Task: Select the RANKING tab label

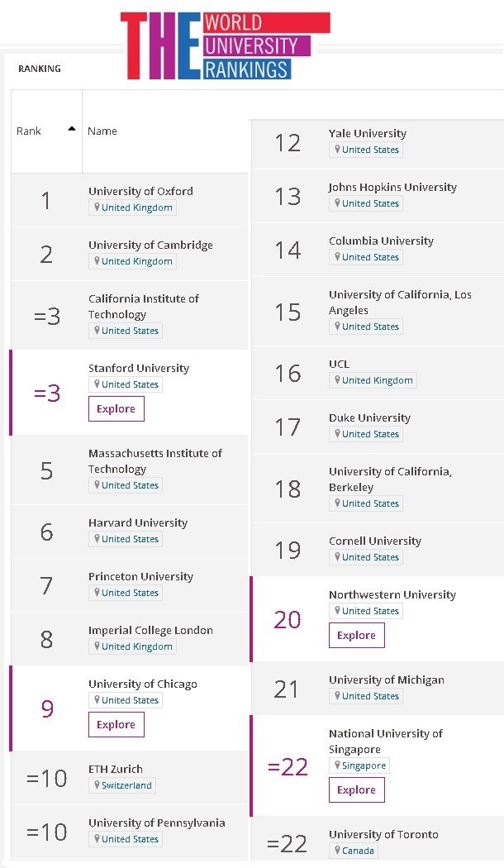Action: coord(40,69)
